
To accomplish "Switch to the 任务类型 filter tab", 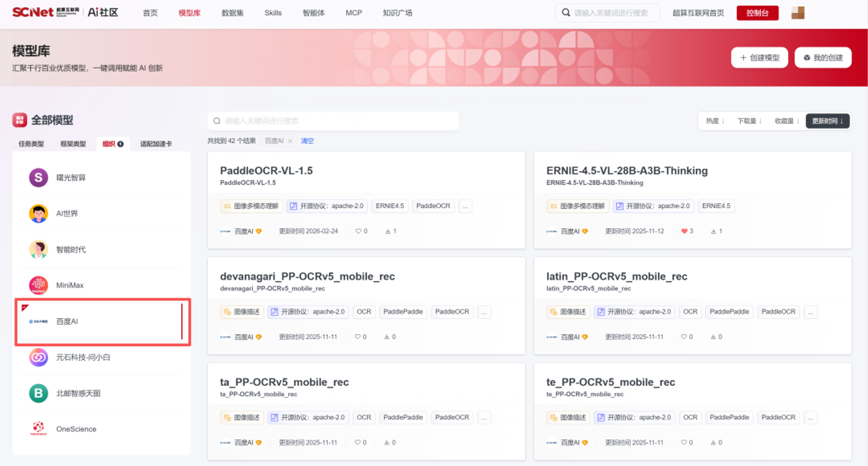I will click(x=31, y=144).
